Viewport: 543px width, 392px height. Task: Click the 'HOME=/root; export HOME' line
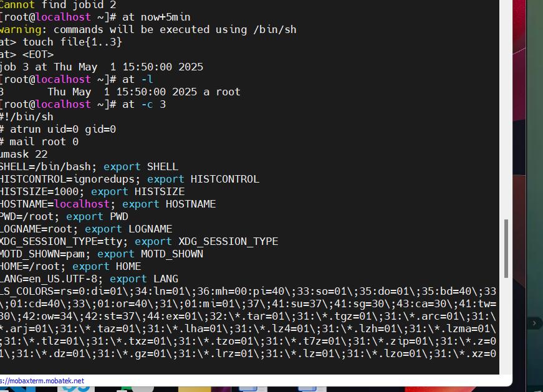(70, 266)
